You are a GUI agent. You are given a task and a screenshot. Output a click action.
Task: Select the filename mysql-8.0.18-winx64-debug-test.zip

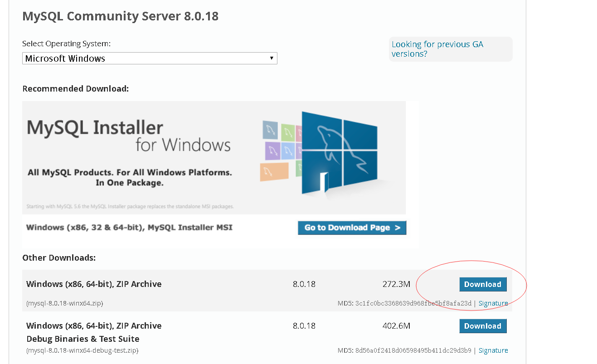point(83,350)
